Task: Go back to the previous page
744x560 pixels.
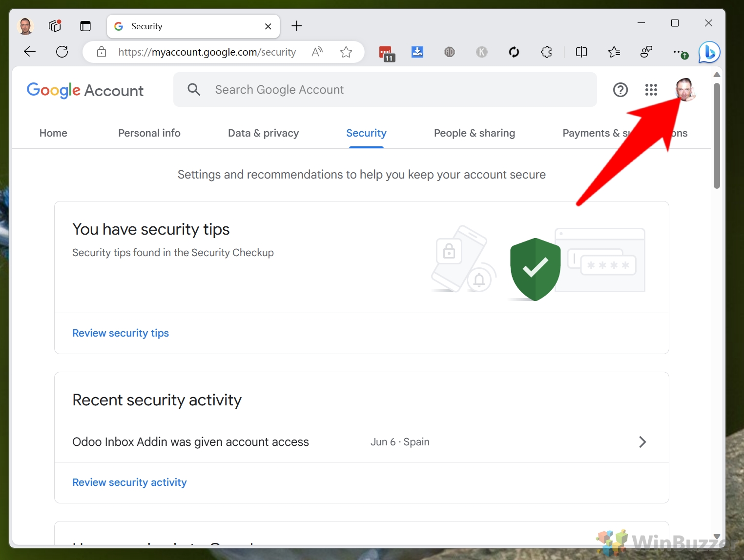Action: point(30,52)
